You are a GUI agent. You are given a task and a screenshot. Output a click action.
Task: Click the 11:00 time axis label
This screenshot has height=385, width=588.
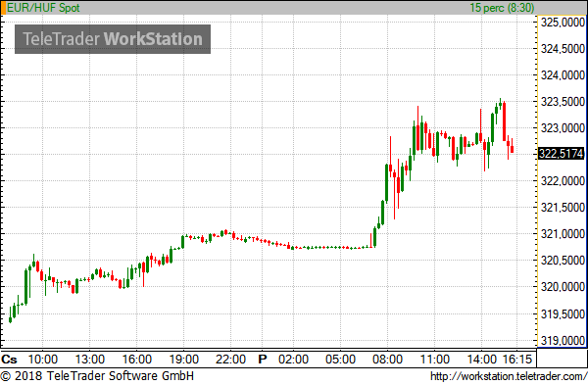(434, 360)
